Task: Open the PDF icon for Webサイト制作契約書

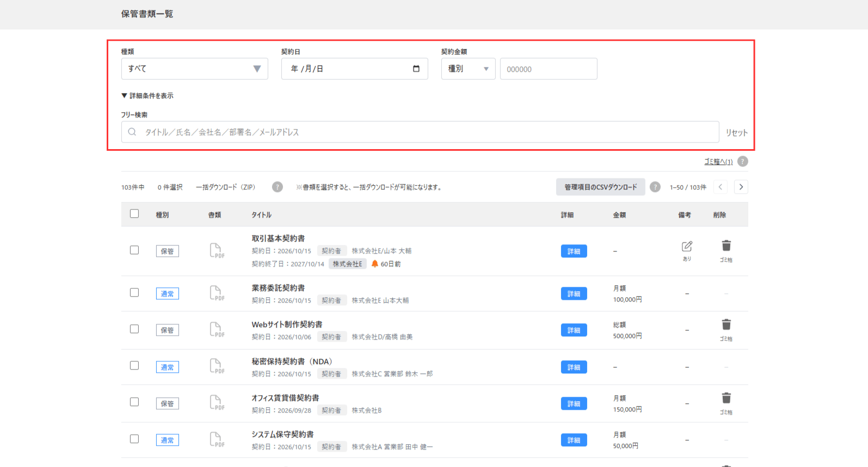Action: 217,329
